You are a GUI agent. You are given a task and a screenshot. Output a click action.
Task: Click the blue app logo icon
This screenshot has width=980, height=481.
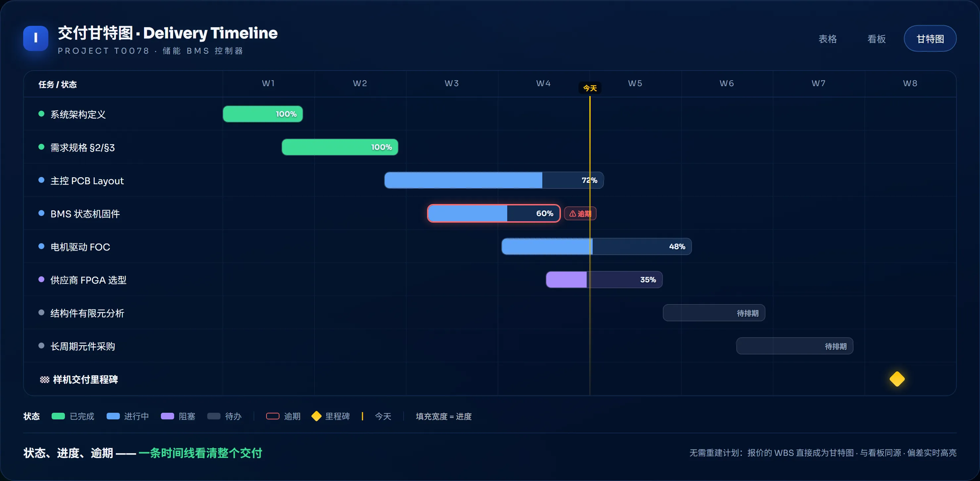[35, 38]
